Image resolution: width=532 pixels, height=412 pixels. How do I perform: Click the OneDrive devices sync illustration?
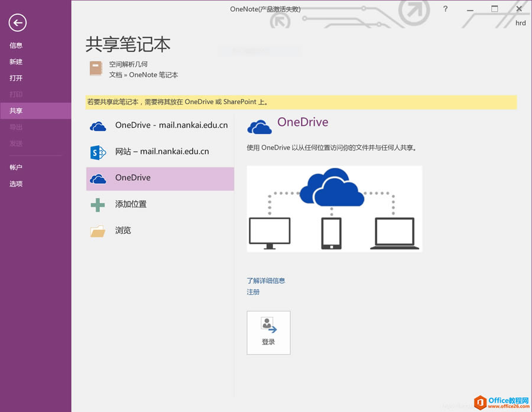coord(334,208)
